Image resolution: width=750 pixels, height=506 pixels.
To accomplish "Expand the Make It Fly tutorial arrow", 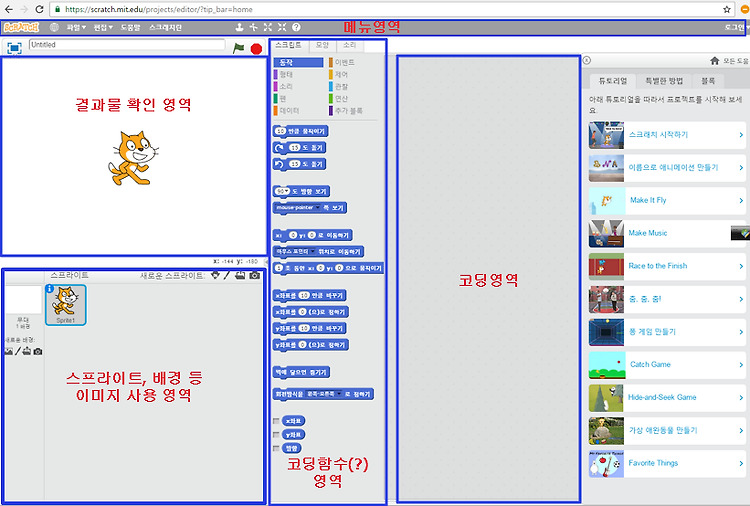I will 741,200.
